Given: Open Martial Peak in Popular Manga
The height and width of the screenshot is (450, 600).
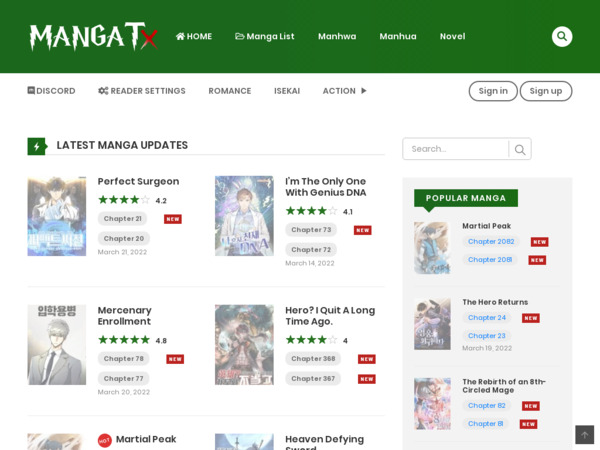Looking at the screenshot, I should (486, 226).
